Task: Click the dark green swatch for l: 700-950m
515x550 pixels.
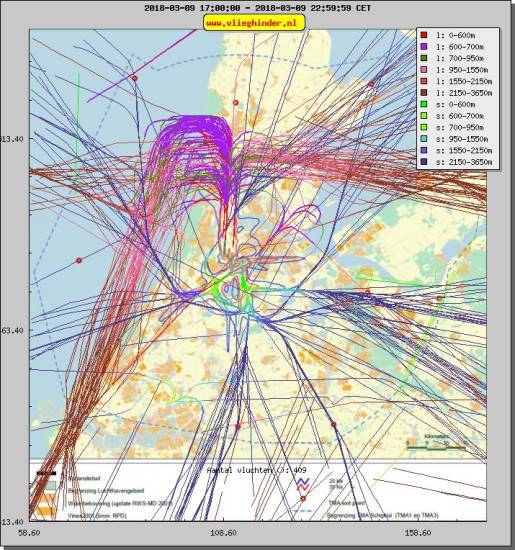Action: coord(424,58)
